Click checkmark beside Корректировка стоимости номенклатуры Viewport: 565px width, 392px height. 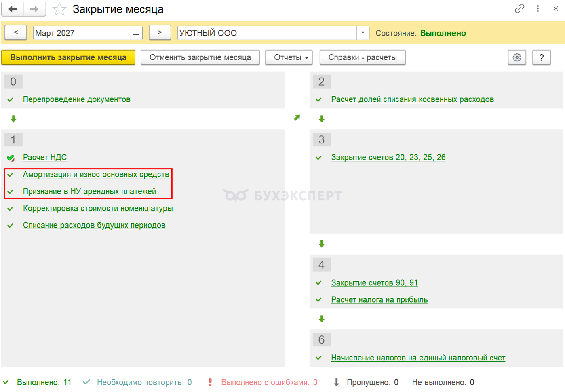11,209
